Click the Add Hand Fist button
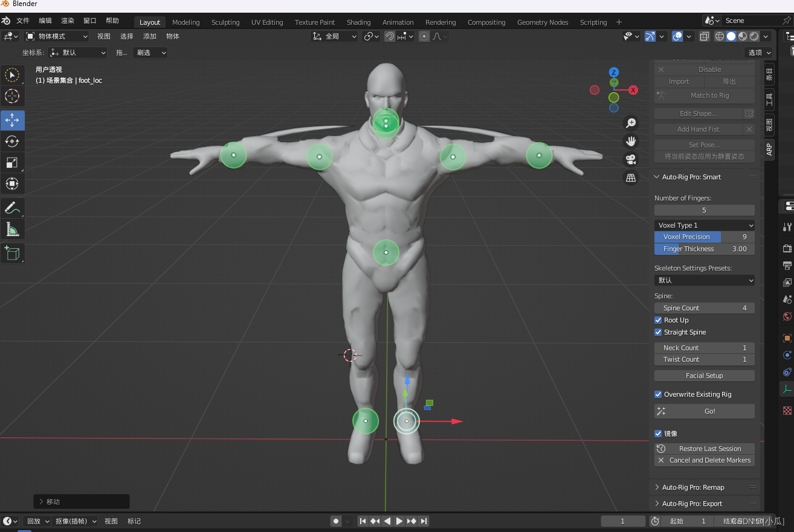Image resolution: width=794 pixels, height=532 pixels. (x=699, y=129)
